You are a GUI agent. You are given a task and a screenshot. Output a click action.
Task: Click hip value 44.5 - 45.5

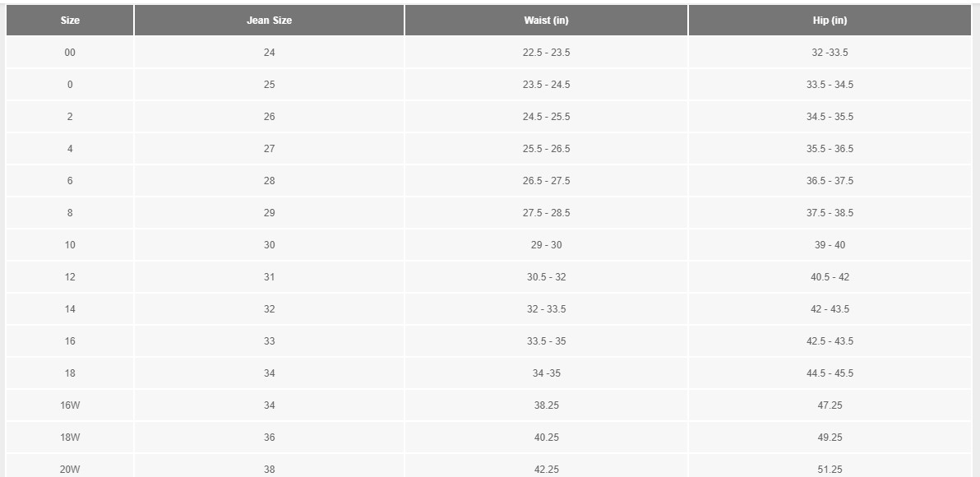tap(830, 373)
